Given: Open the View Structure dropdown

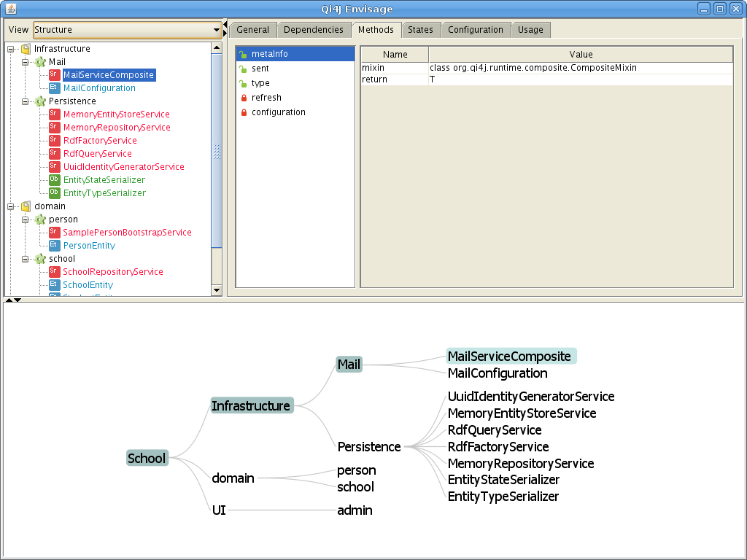Looking at the screenshot, I should click(217, 30).
